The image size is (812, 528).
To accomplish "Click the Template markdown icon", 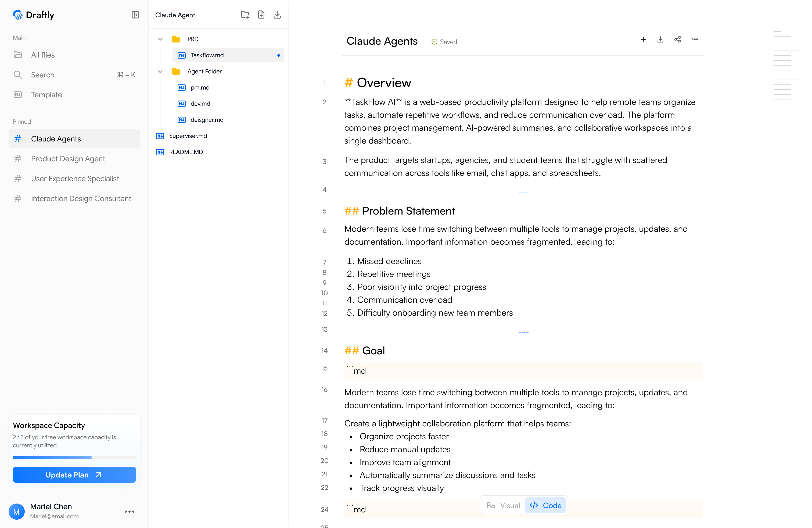I will point(18,95).
